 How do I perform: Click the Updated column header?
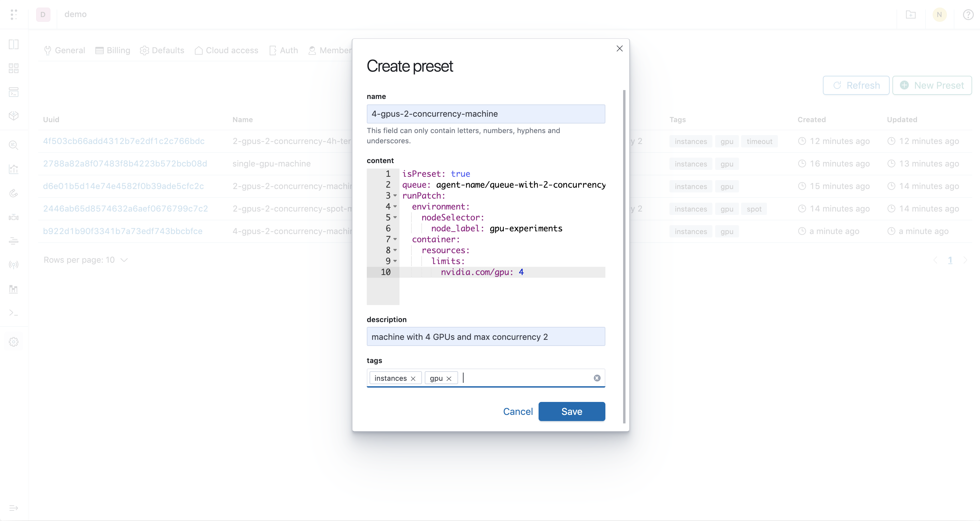tap(902, 119)
